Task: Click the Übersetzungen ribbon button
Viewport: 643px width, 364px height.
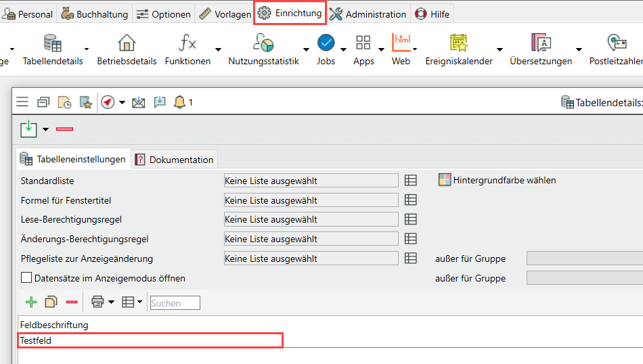Action: point(541,49)
